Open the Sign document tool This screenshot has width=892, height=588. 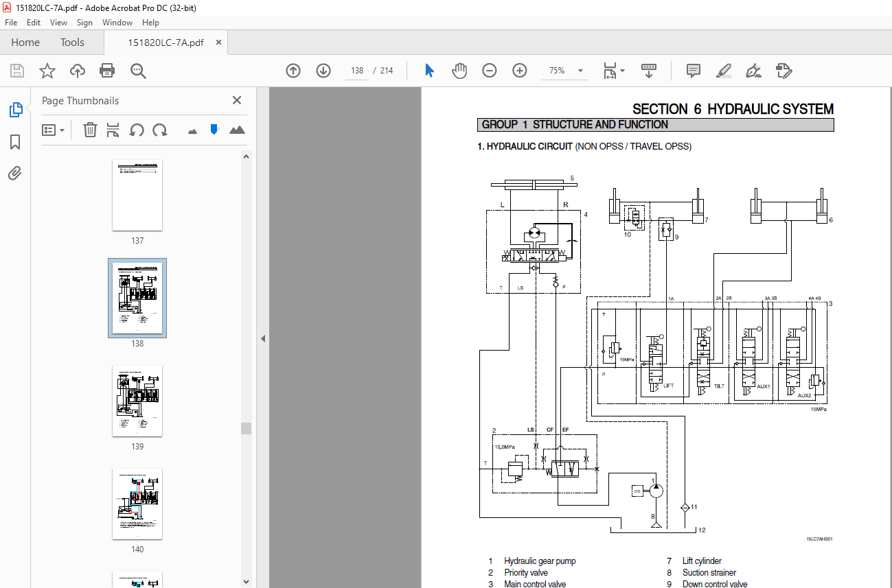click(x=754, y=71)
